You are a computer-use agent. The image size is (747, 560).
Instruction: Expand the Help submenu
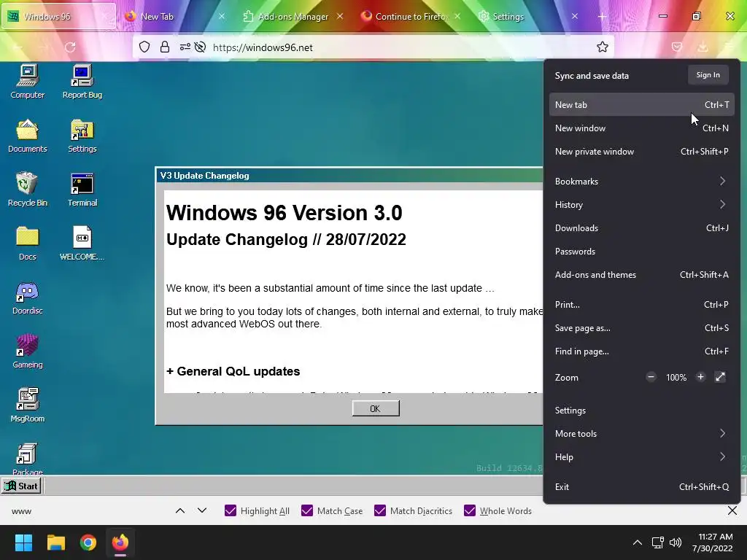point(641,456)
